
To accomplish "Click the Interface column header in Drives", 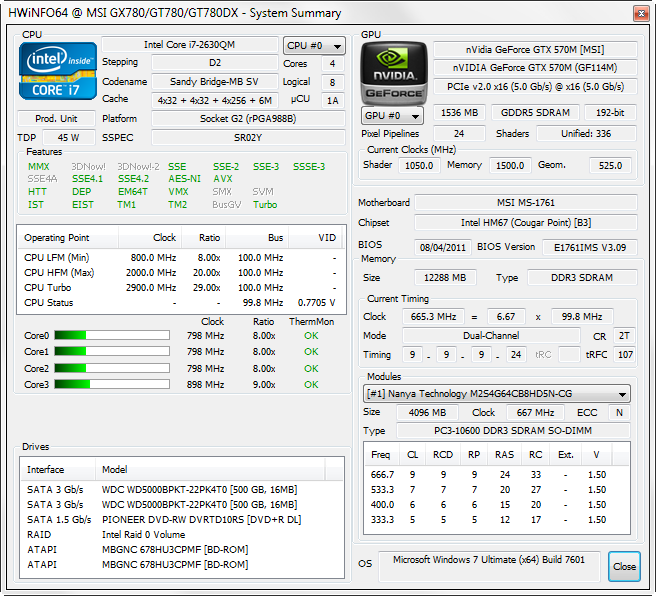I will coord(58,469).
